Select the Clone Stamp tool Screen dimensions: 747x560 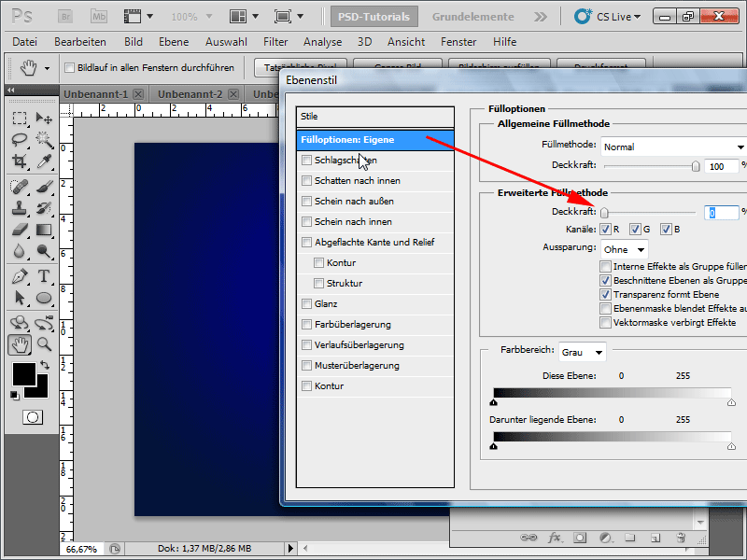pos(19,208)
